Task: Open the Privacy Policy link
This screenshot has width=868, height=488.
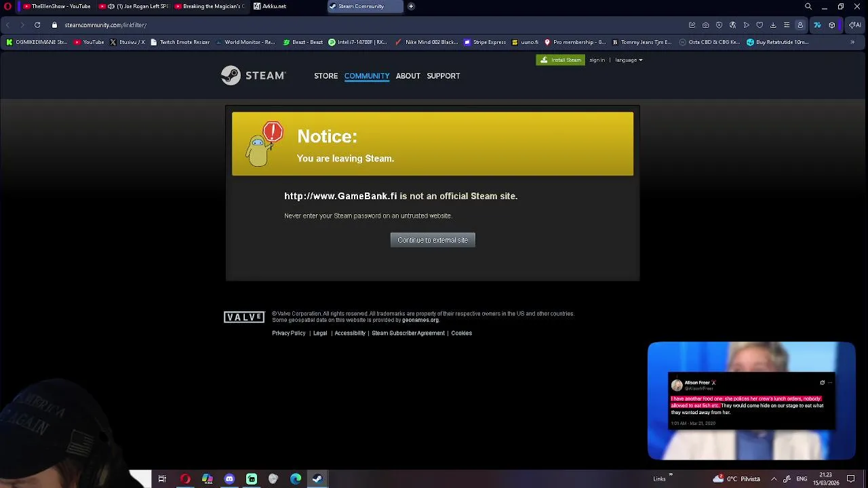Action: [x=289, y=333]
